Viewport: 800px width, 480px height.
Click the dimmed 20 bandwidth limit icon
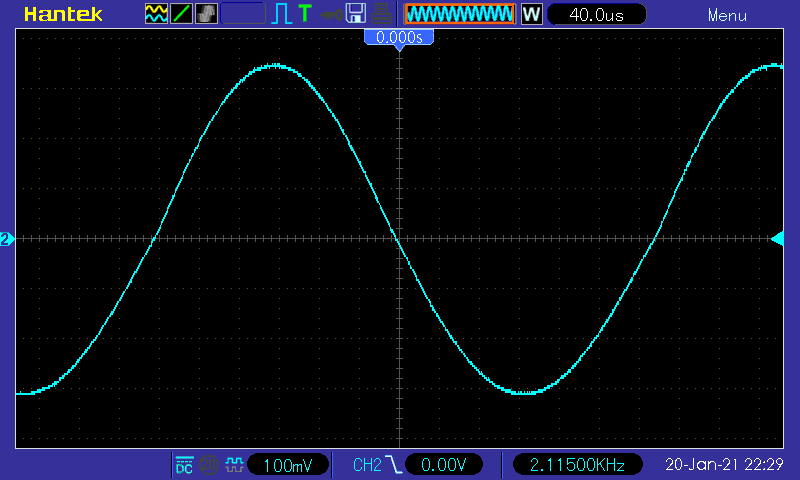click(209, 465)
